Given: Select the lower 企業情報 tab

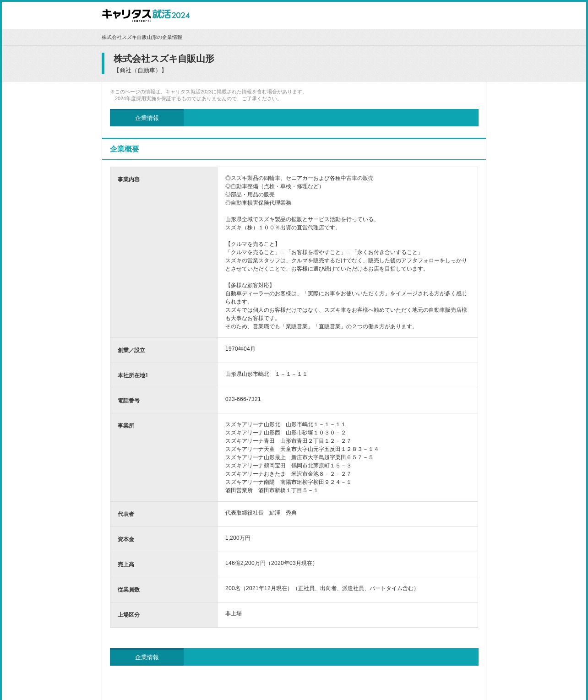Looking at the screenshot, I should point(147,657).
